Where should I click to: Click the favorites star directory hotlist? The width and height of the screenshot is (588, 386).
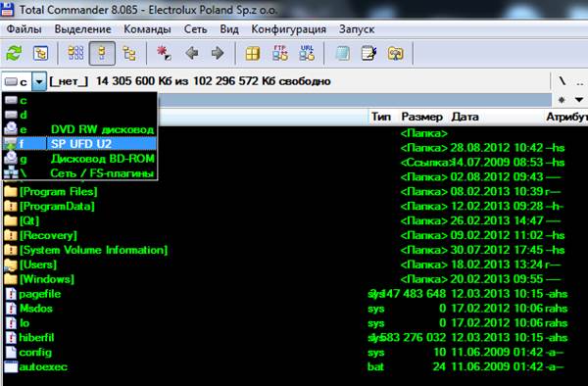(x=562, y=100)
